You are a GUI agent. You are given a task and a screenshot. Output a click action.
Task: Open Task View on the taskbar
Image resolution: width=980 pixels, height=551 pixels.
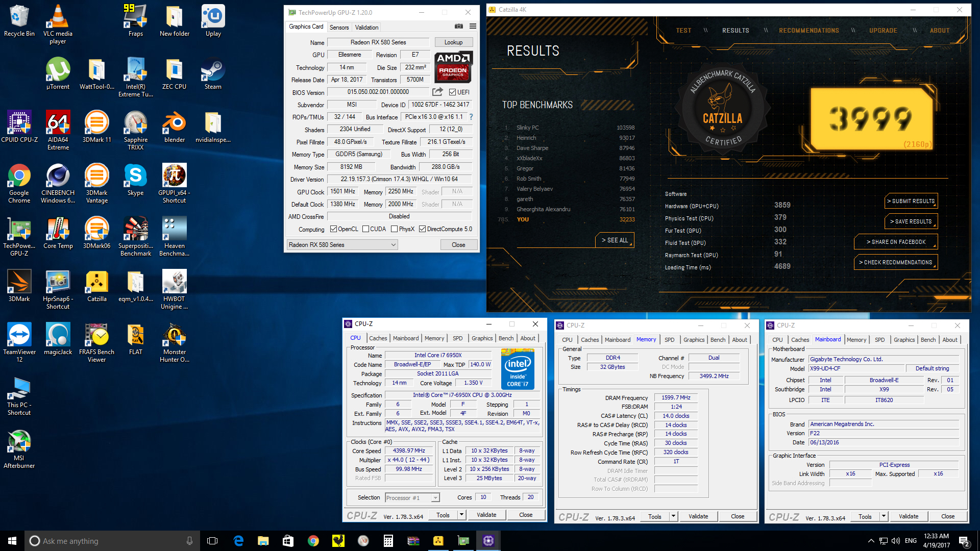click(x=212, y=541)
